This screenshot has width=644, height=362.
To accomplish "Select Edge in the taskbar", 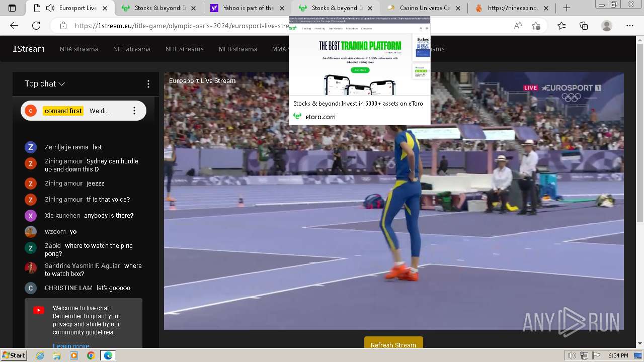I will point(108,355).
